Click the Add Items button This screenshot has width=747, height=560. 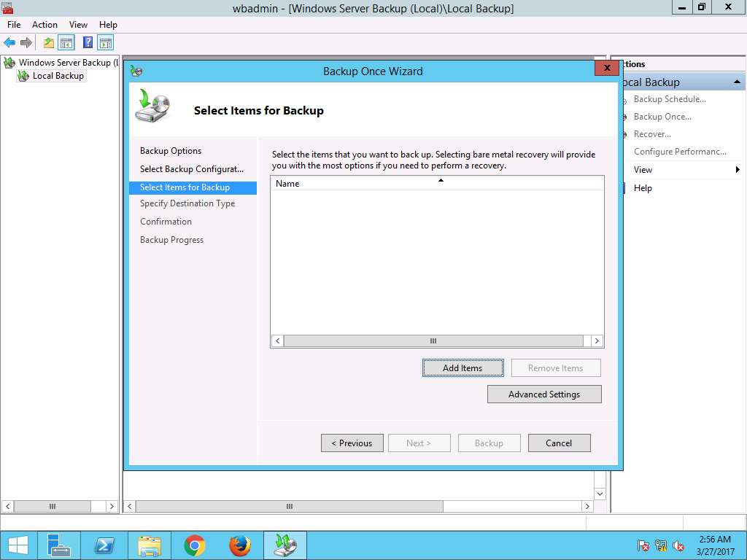[x=462, y=368]
